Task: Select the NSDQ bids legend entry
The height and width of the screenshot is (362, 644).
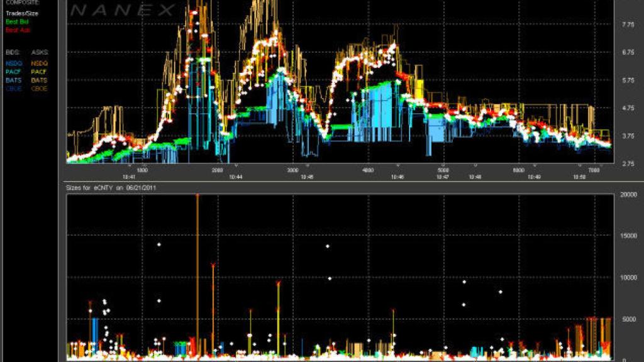Action: coord(12,63)
